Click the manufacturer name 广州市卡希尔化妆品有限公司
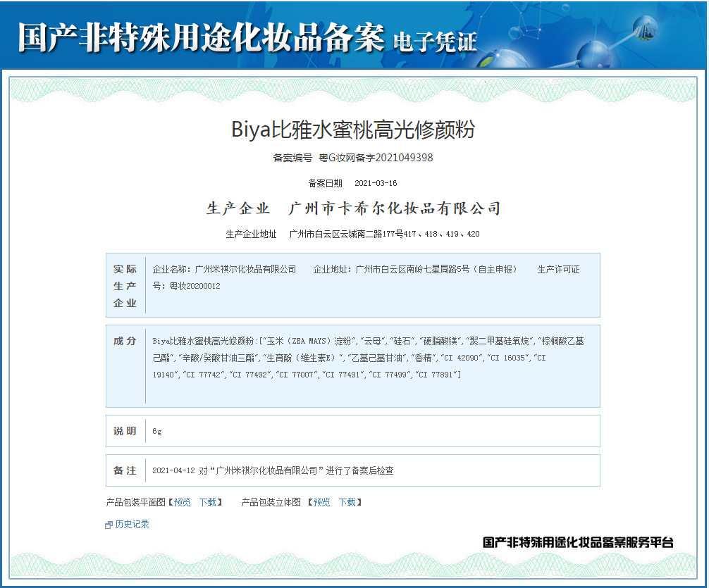Image resolution: width=709 pixels, height=588 pixels. (394, 208)
